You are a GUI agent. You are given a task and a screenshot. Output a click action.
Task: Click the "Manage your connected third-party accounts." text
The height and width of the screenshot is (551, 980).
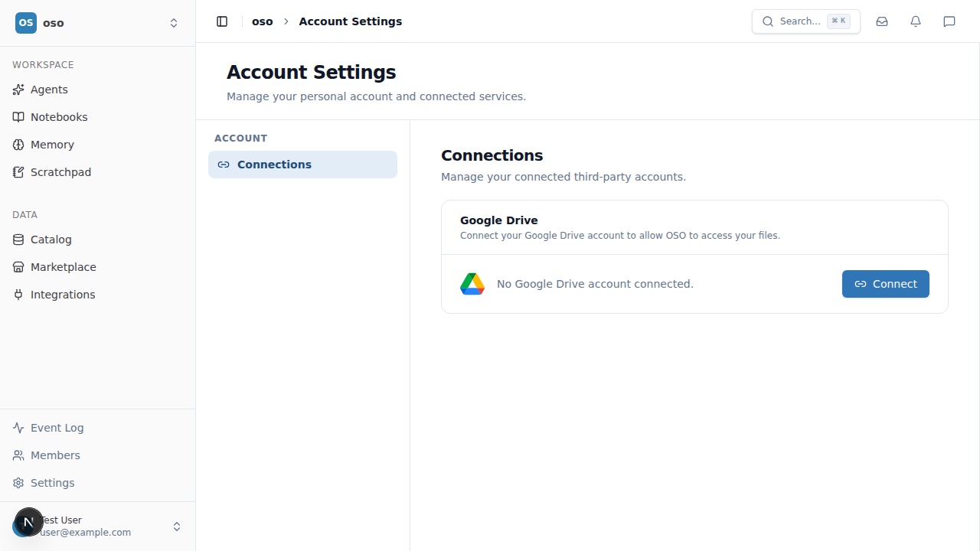tap(563, 177)
